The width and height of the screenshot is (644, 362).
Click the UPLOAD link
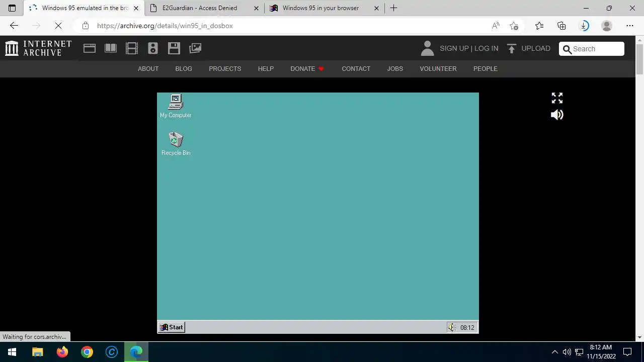536,48
